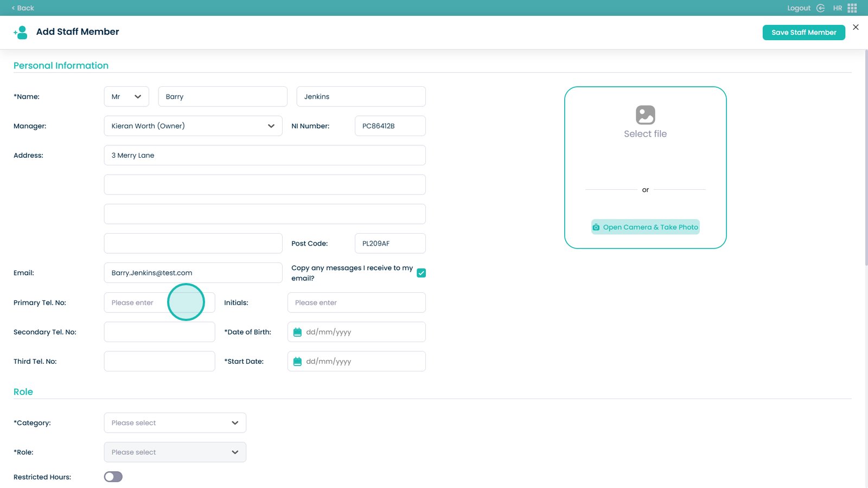The height and width of the screenshot is (488, 868).
Task: Click the logout arrow icon
Action: point(820,8)
